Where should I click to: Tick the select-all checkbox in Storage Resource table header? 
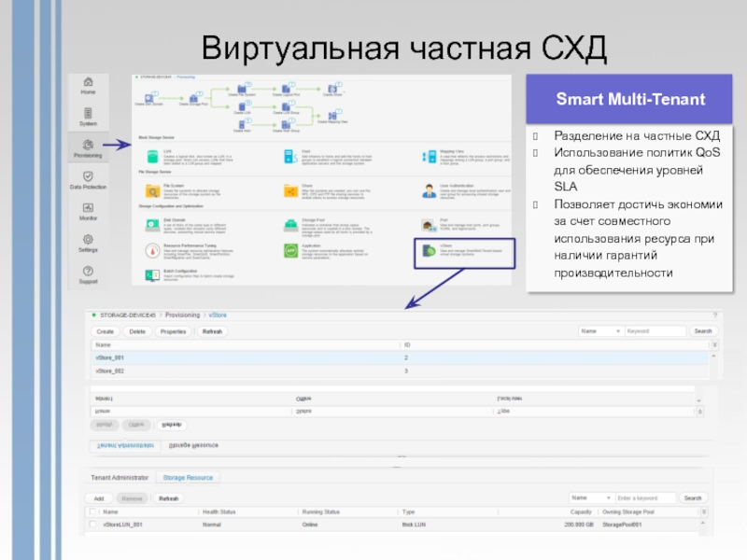tap(92, 511)
